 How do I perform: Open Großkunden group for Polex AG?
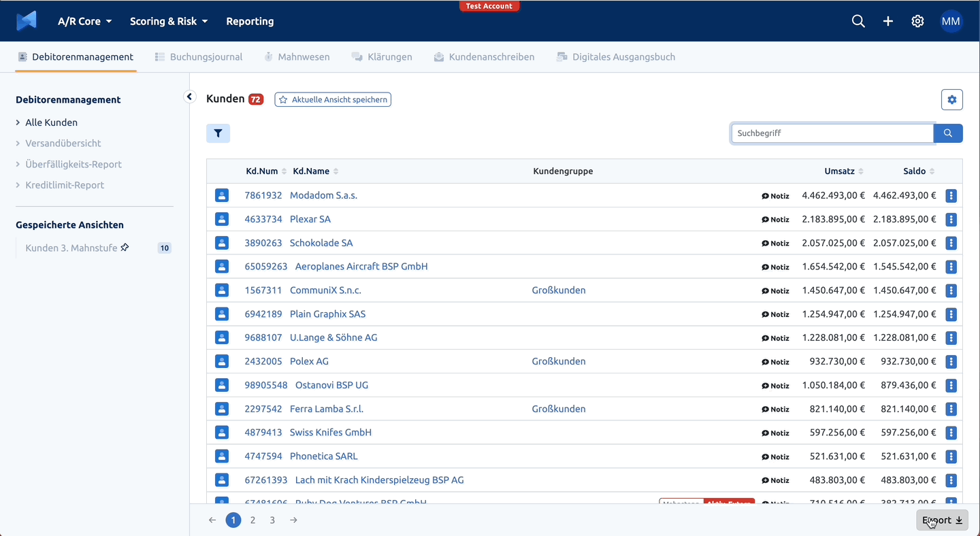tap(559, 361)
